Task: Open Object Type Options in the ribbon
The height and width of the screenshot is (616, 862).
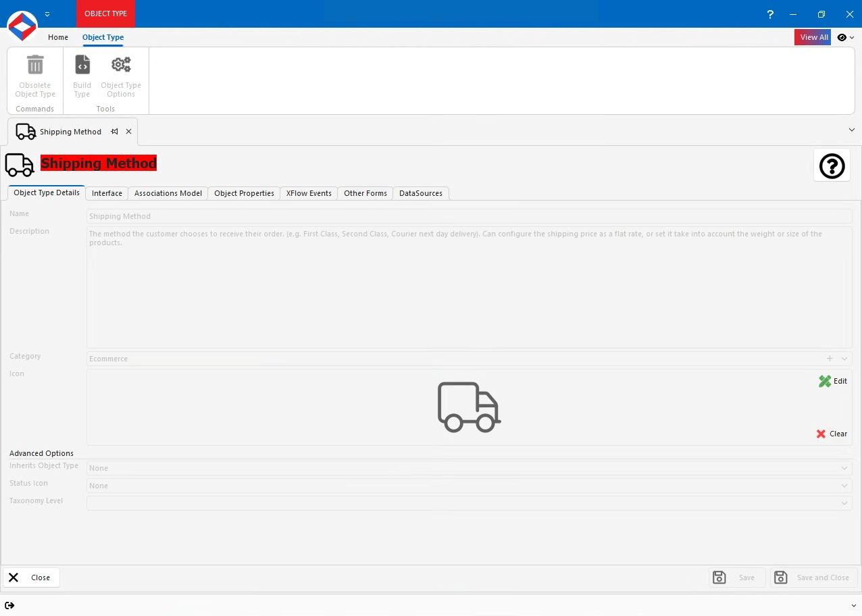Action: tap(121, 64)
